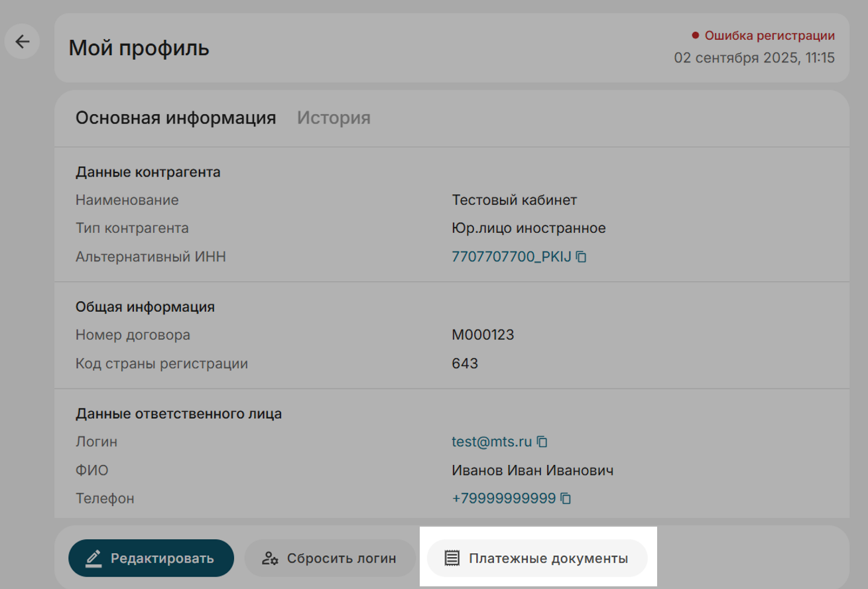Click the Мой профиль heading
The image size is (868, 589).
139,48
